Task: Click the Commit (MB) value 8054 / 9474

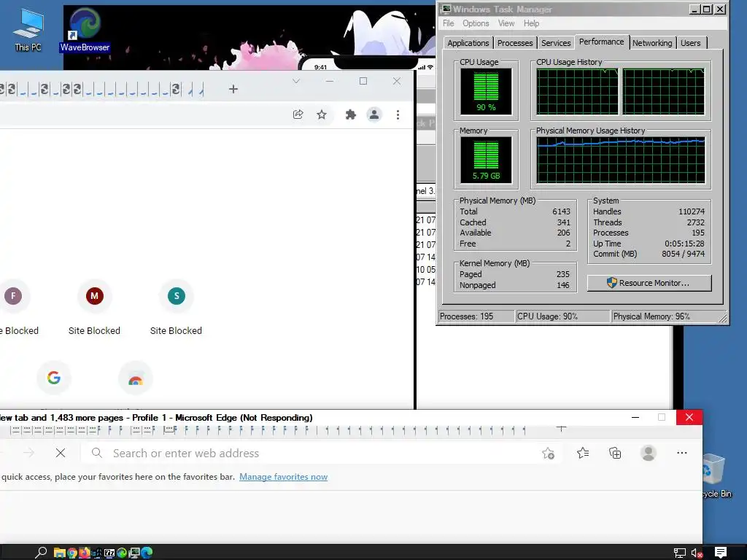Action: (683, 254)
